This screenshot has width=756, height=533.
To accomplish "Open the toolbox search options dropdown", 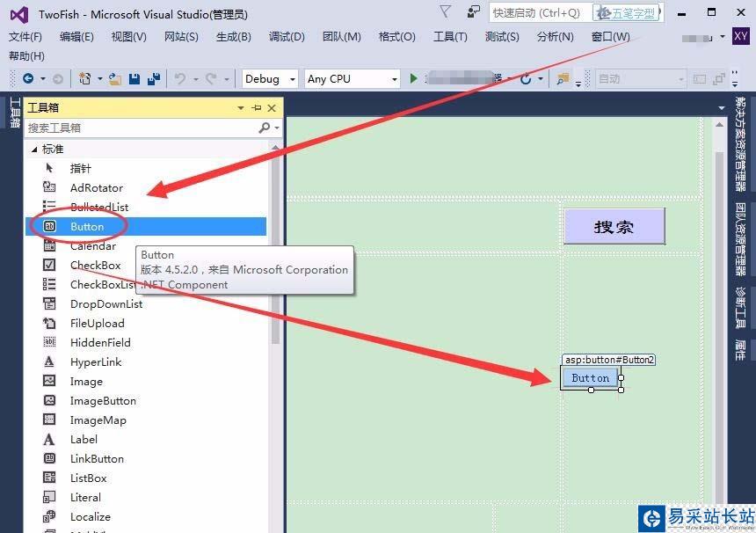I will pyautogui.click(x=277, y=128).
